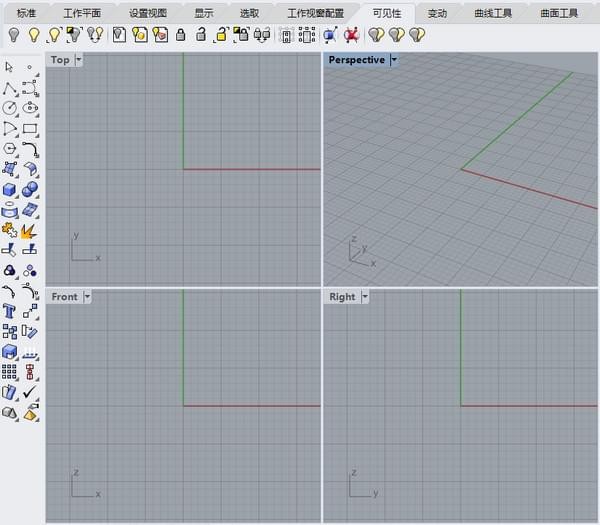
Task: Open the Perspective viewport dropdown menu
Action: [394, 60]
